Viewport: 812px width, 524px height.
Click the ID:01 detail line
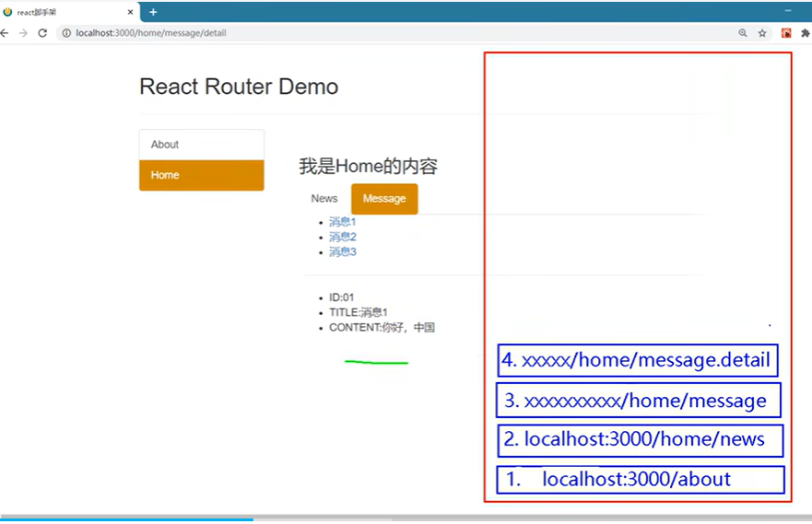click(341, 297)
